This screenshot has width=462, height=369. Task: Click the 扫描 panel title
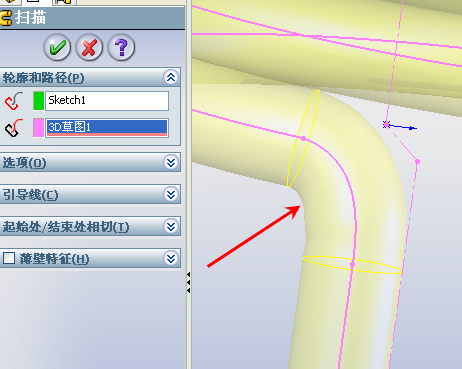click(x=30, y=17)
